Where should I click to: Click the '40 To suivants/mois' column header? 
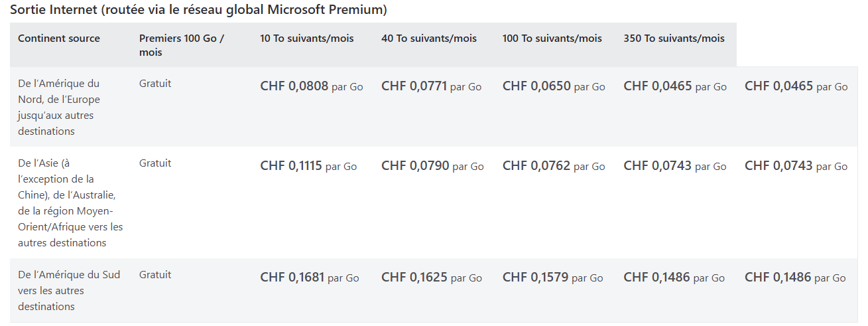(x=429, y=39)
